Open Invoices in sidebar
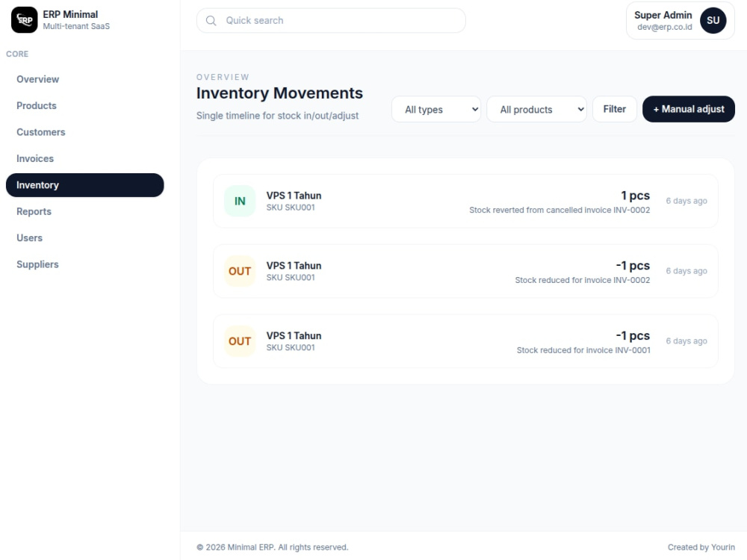 coord(85,158)
